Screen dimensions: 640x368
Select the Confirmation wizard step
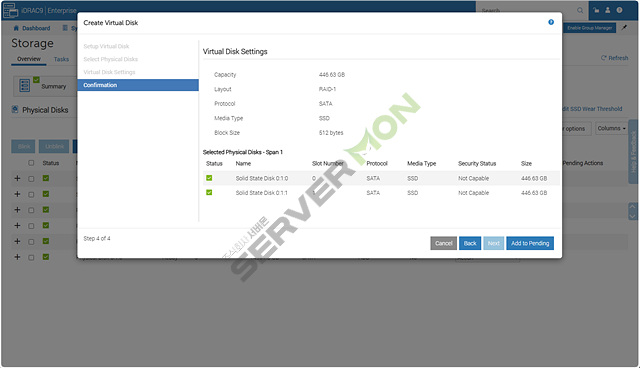[x=138, y=85]
